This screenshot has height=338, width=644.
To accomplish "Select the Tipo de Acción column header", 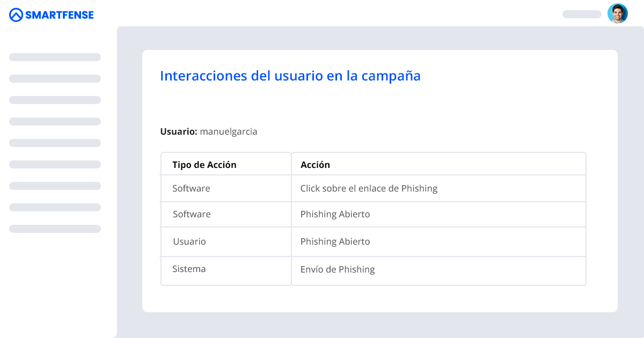I will click(226, 164).
